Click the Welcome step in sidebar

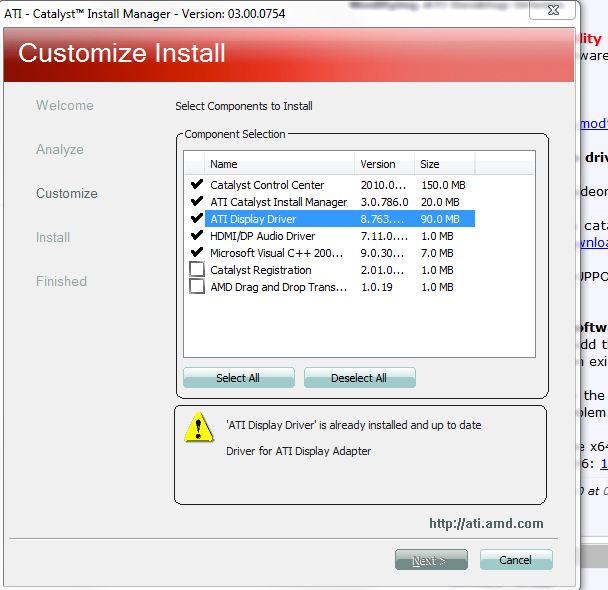[65, 105]
